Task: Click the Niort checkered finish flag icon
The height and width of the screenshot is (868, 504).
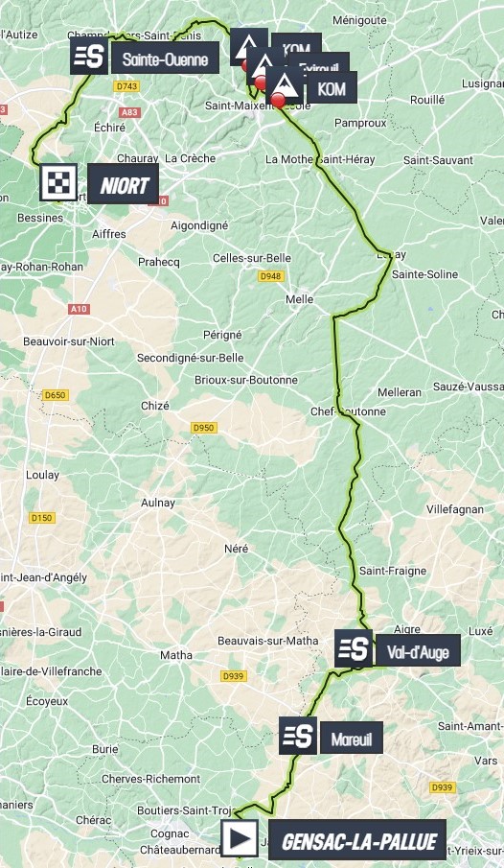Action: [58, 182]
